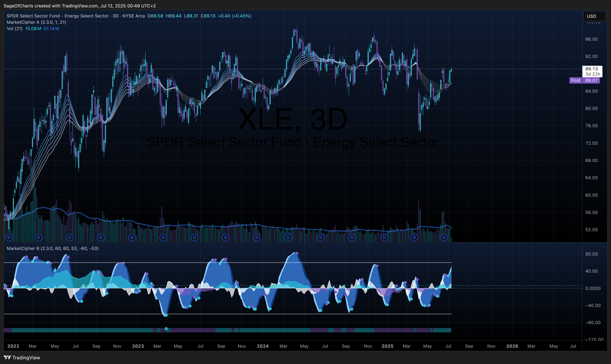Click the Vol (21) indicator legend
The width and height of the screenshot is (611, 364).
coord(33,29)
